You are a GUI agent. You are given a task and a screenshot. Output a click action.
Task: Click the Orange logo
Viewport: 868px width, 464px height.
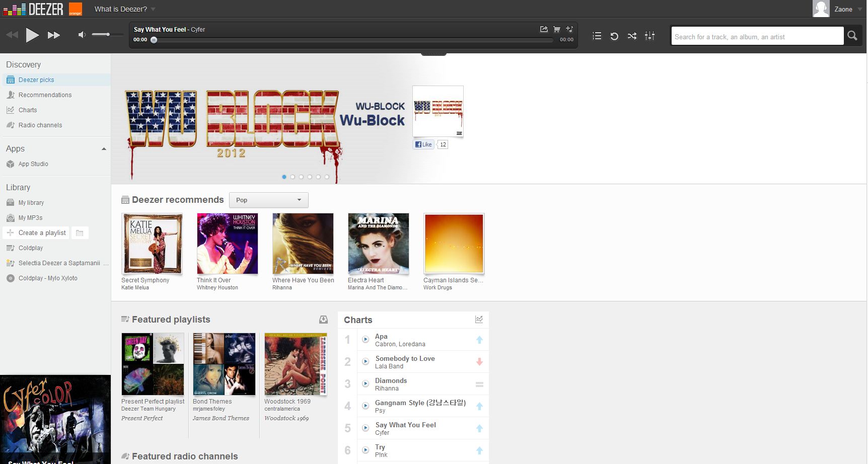coord(75,9)
